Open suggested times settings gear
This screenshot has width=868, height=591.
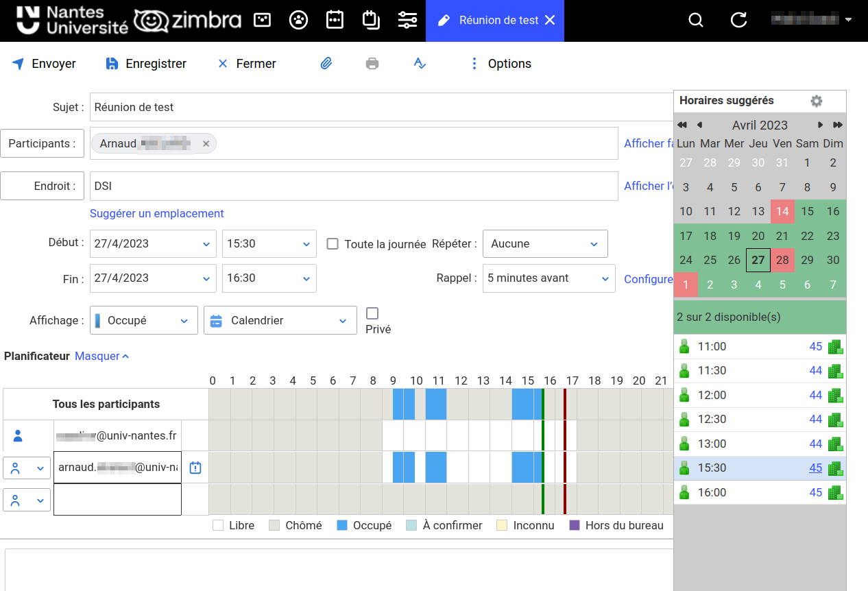[816, 101]
